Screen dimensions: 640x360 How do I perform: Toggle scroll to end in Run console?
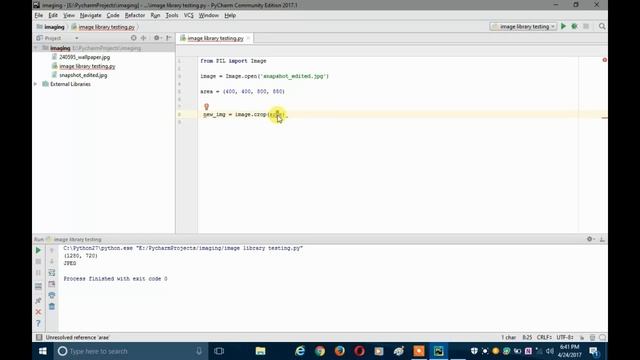(52, 284)
